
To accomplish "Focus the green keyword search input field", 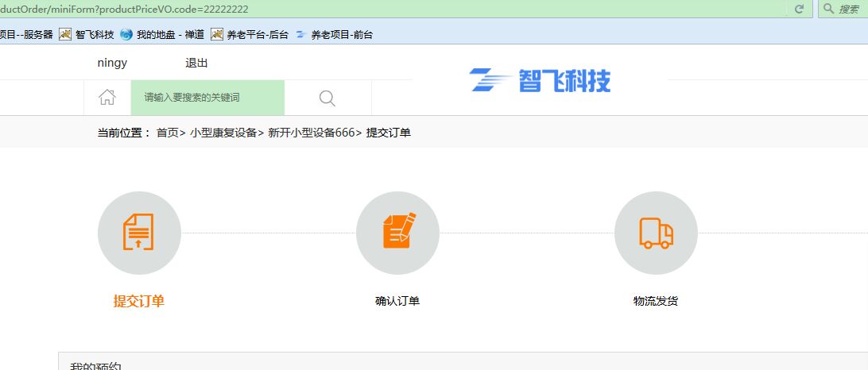I will (x=207, y=98).
